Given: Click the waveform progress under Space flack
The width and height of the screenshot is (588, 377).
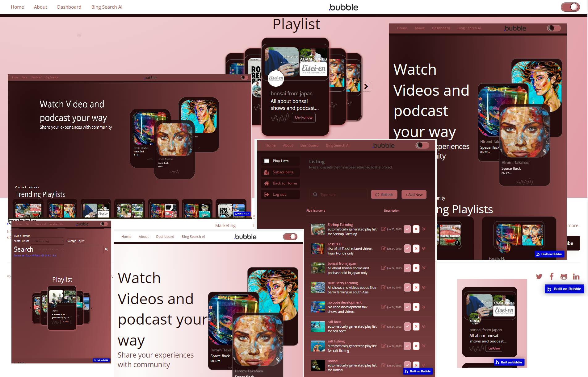Looking at the screenshot, I should point(524,182).
